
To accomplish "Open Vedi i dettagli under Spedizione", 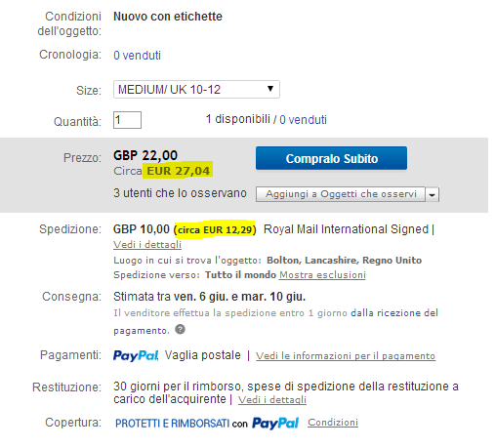I will (147, 245).
